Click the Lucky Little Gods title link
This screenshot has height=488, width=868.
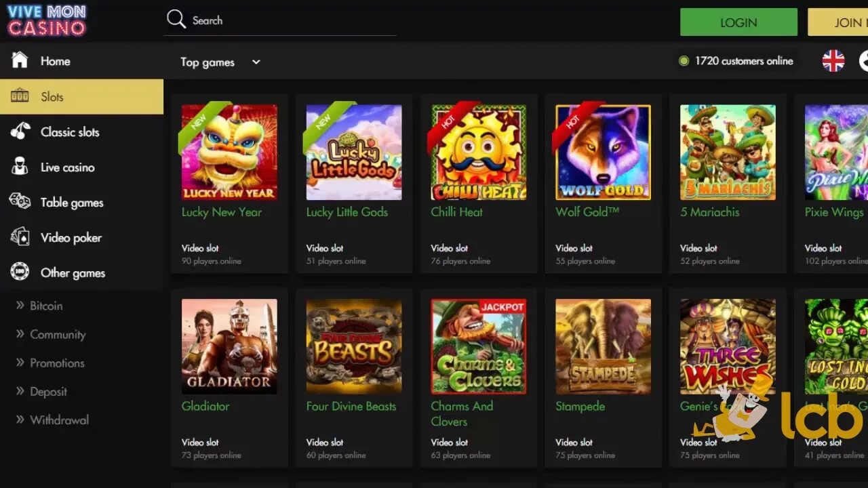coord(347,212)
